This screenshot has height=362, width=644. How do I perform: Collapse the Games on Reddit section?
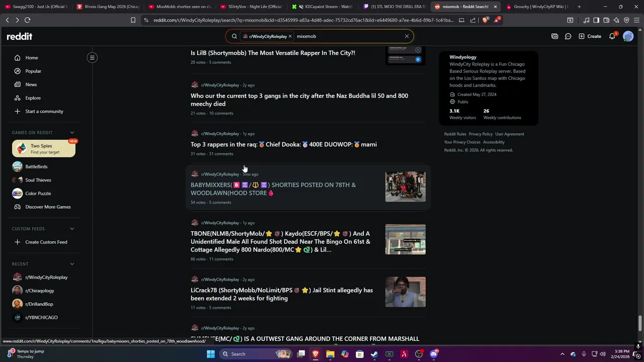[72, 133]
